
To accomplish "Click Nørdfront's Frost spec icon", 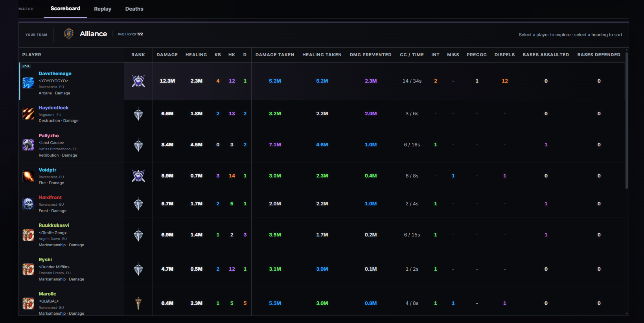I will point(28,204).
